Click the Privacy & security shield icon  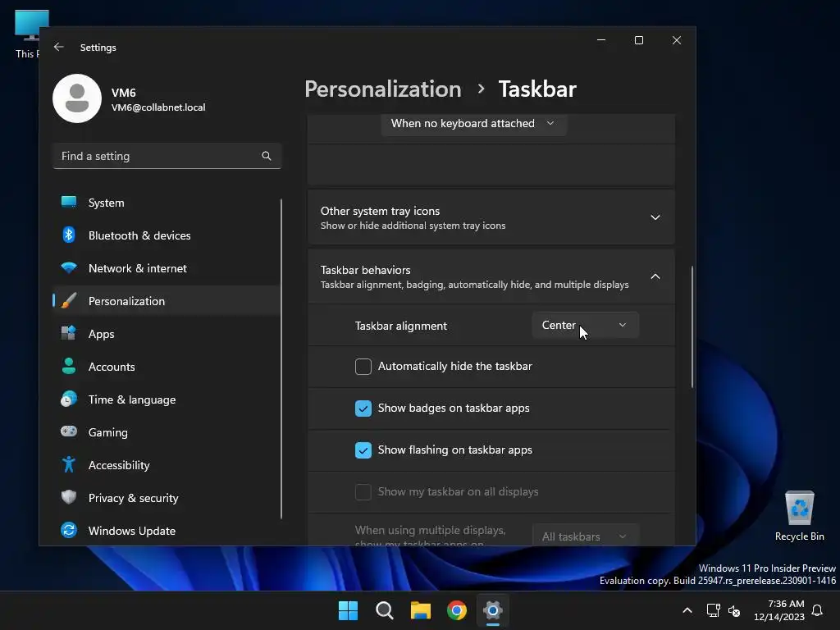tap(69, 497)
